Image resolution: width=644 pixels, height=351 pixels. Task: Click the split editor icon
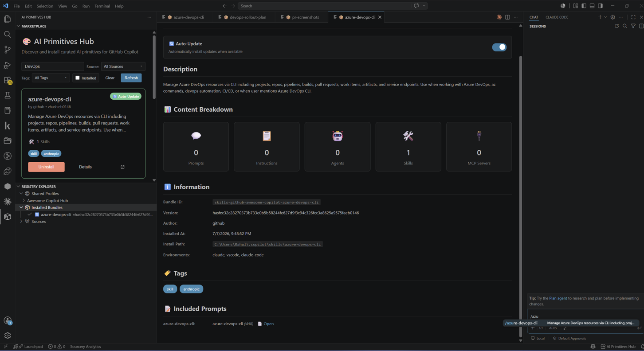pyautogui.click(x=507, y=17)
